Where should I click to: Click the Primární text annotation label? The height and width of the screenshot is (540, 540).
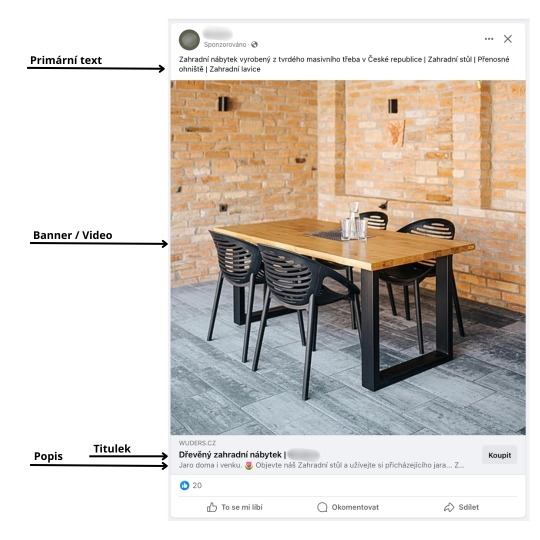click(66, 60)
